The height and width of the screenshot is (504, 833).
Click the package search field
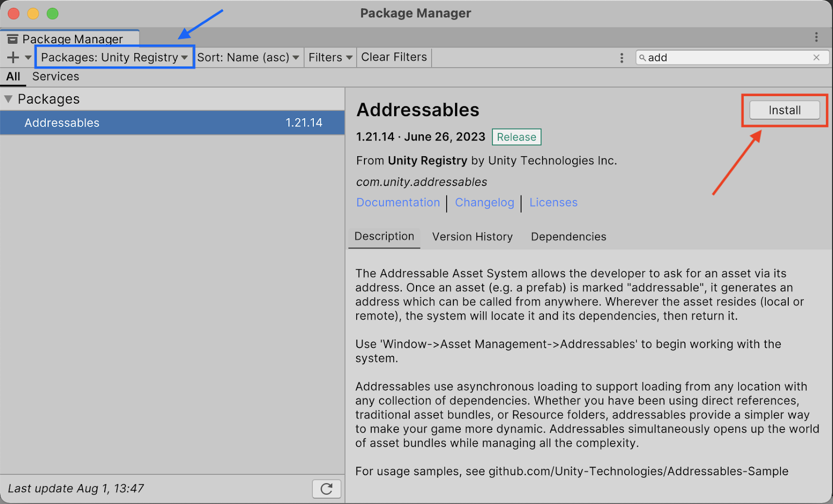point(731,58)
